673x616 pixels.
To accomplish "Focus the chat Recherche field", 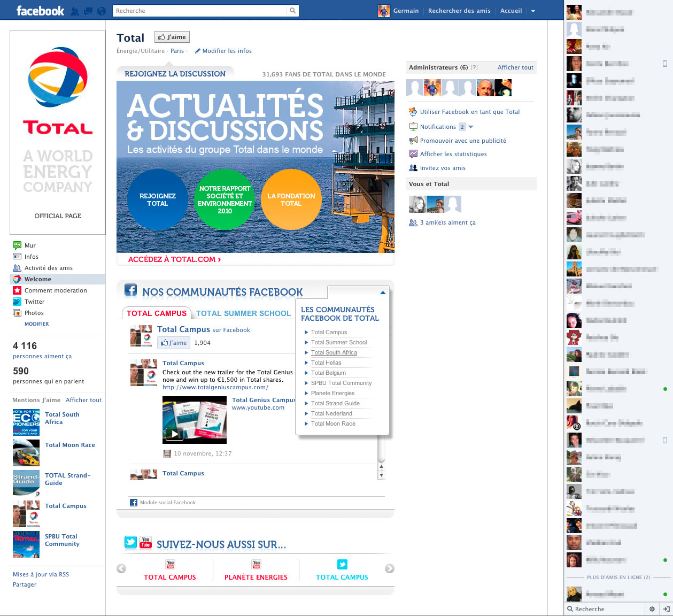I will coord(605,609).
